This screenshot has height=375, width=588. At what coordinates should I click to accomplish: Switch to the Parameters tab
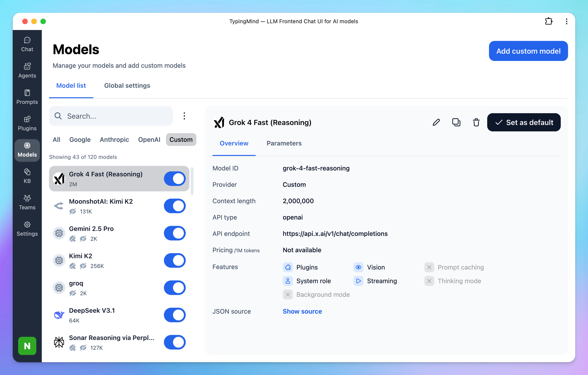point(284,143)
